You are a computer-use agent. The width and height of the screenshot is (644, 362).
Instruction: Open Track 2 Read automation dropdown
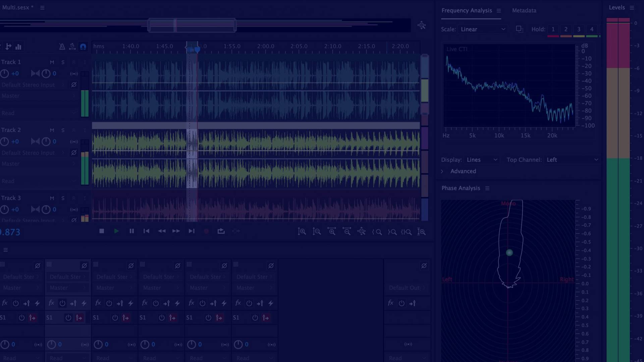(38, 181)
